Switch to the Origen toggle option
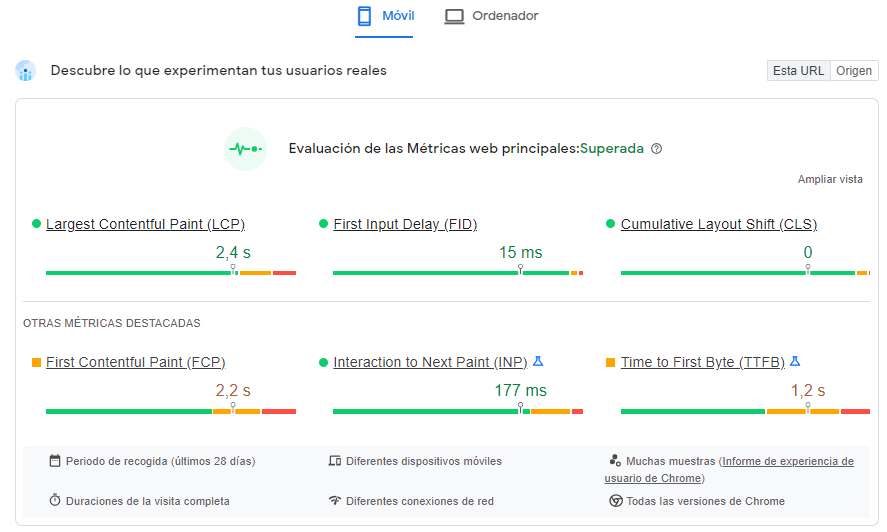The image size is (887, 532). [x=854, y=71]
